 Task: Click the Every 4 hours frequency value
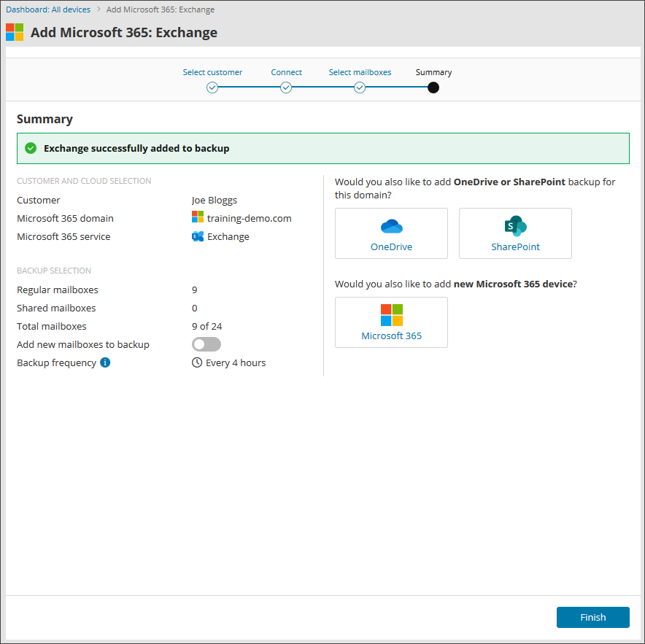(x=236, y=362)
